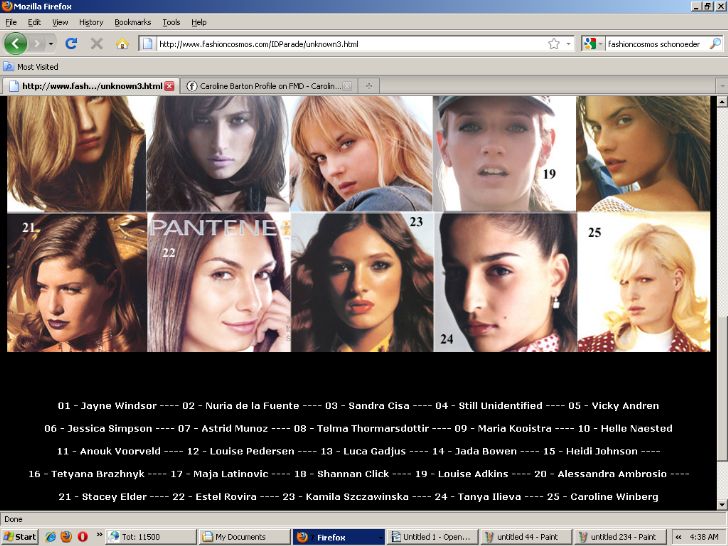Click the text '20 - Alessandra Ambrosio'
Screen dimensions: 728x546
tap(600, 474)
